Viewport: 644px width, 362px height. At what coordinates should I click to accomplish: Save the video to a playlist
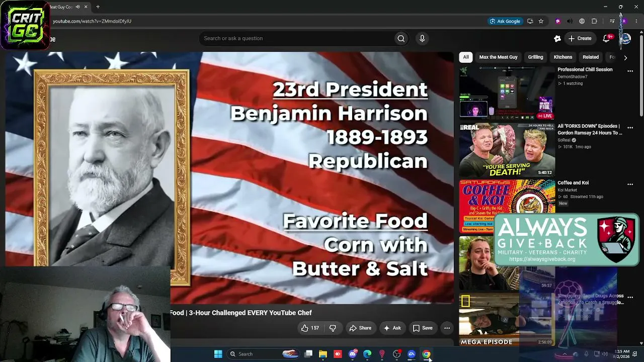423,328
